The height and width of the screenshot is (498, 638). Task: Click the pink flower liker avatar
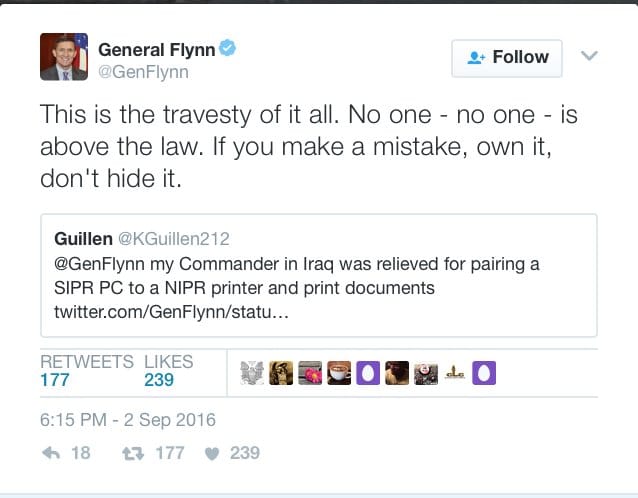pos(310,373)
